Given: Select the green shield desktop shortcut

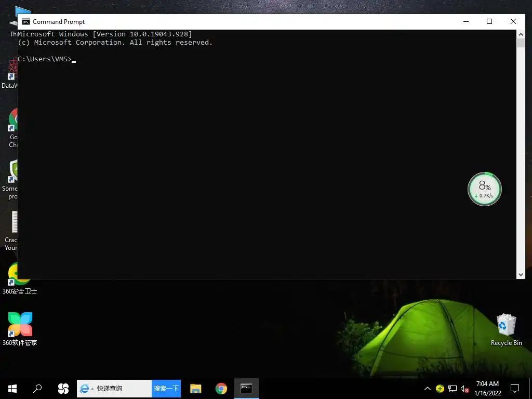Looking at the screenshot, I should [11, 179].
